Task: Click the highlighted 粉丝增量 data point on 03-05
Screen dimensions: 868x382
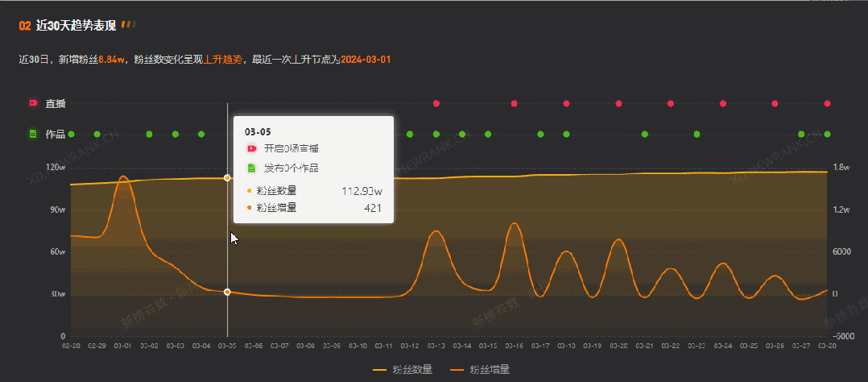Action: [x=227, y=292]
